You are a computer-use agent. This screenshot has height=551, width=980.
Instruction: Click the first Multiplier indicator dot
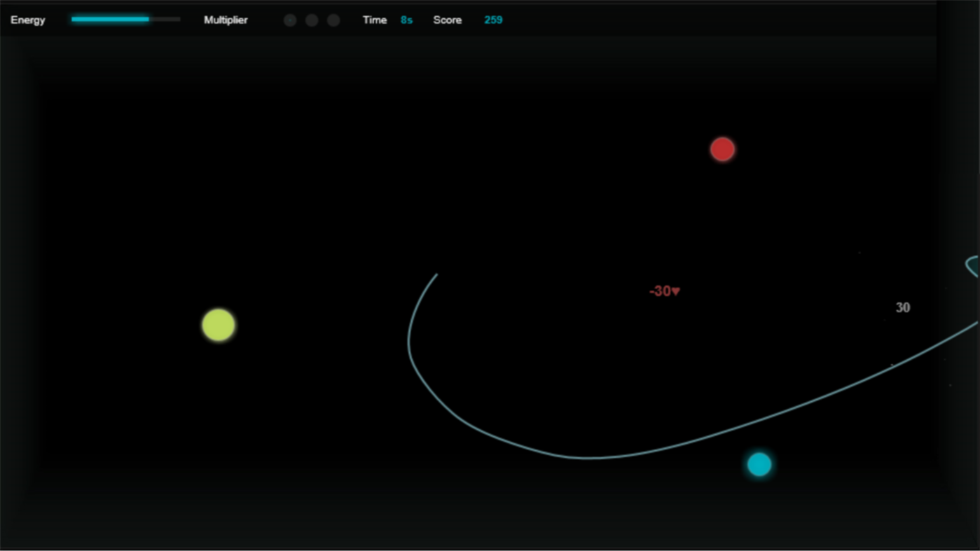click(290, 20)
